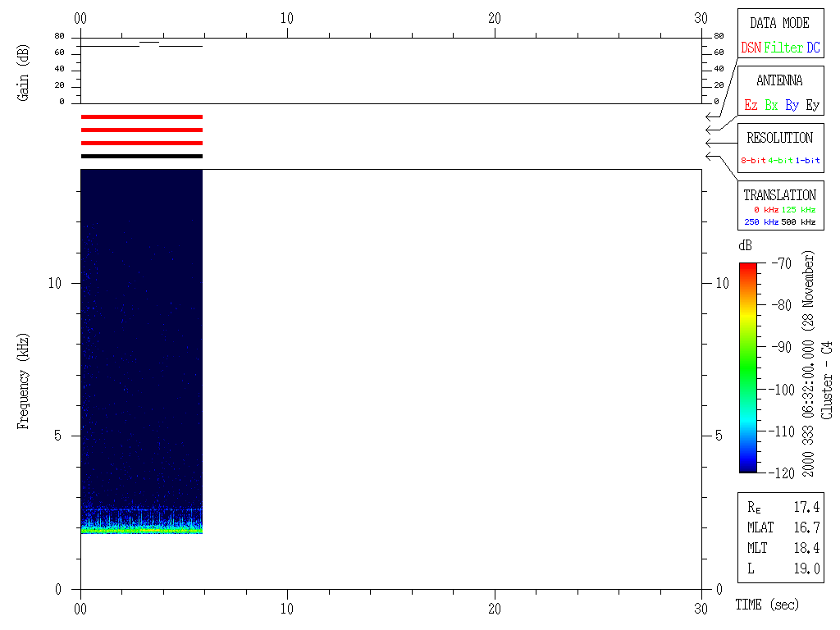Click the 20 tick on bottom time axis
840x630 pixels.
click(x=495, y=608)
